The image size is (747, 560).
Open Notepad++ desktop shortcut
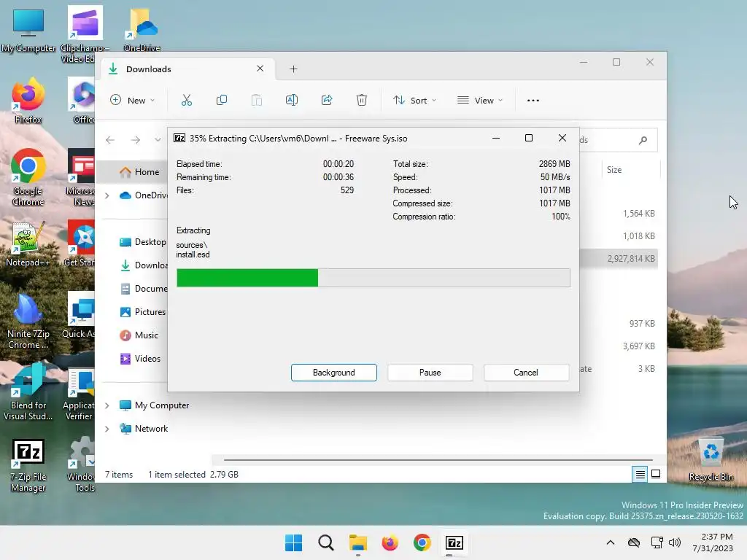pyautogui.click(x=28, y=244)
